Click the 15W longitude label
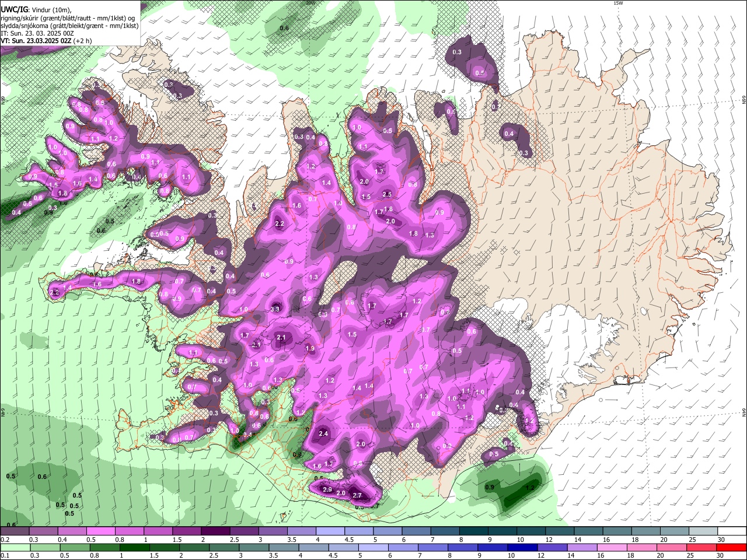This screenshot has height=560, width=747. [x=618, y=3]
